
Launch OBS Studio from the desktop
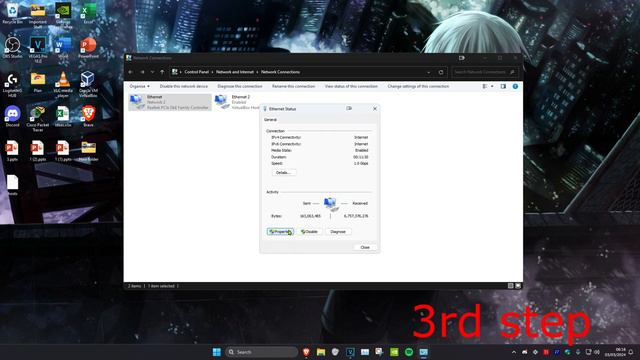click(x=12, y=48)
